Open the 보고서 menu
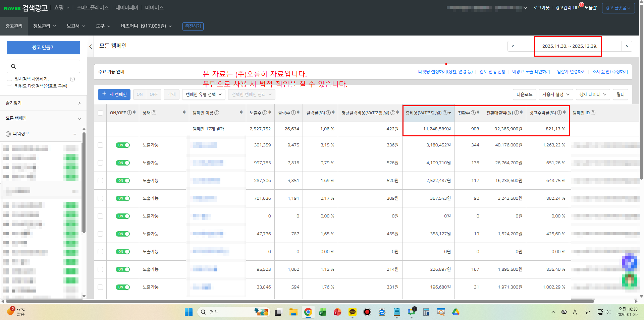Viewport: 644px width, 320px height. coord(75,26)
